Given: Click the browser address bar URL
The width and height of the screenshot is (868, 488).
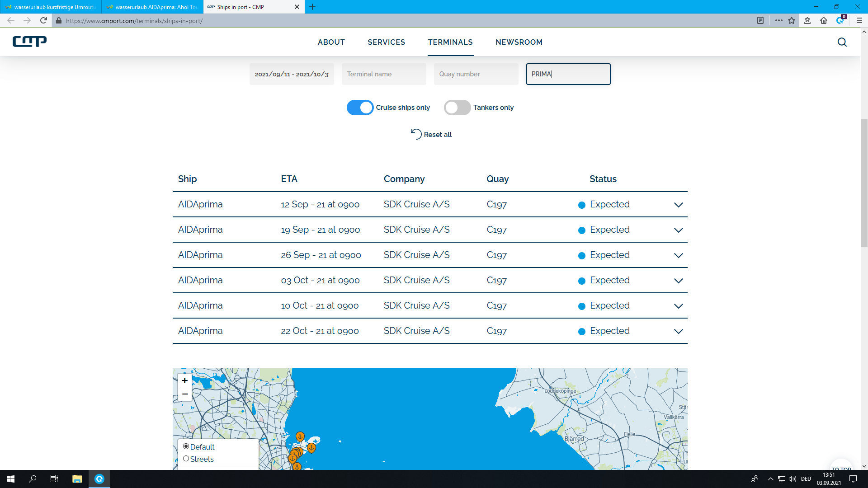Looking at the screenshot, I should 134,21.
